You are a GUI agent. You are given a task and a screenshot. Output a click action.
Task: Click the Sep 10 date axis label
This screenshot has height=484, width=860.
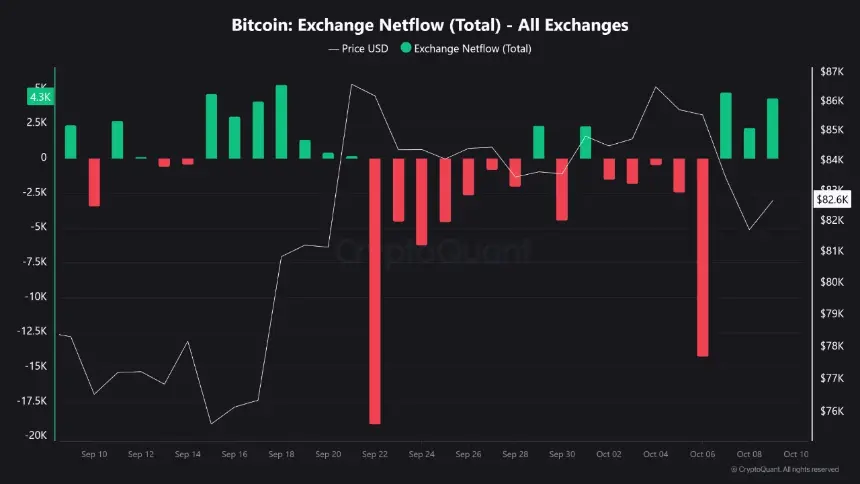click(94, 454)
